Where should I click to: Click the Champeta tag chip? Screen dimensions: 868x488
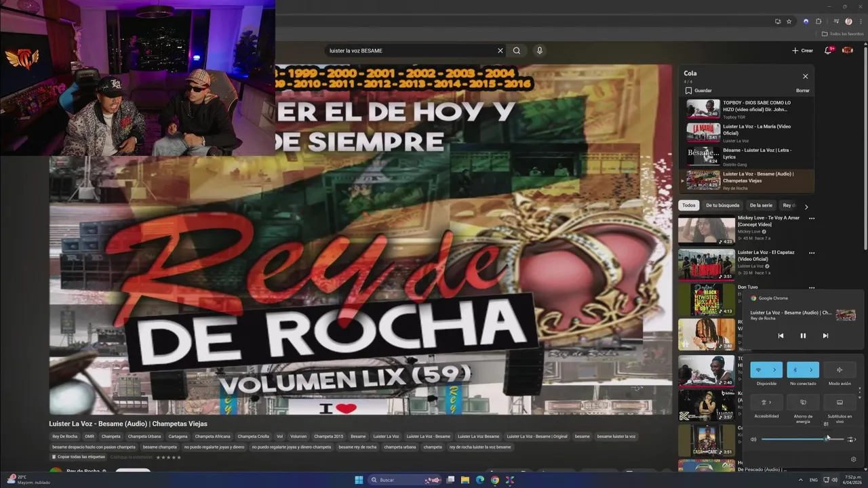(x=111, y=436)
